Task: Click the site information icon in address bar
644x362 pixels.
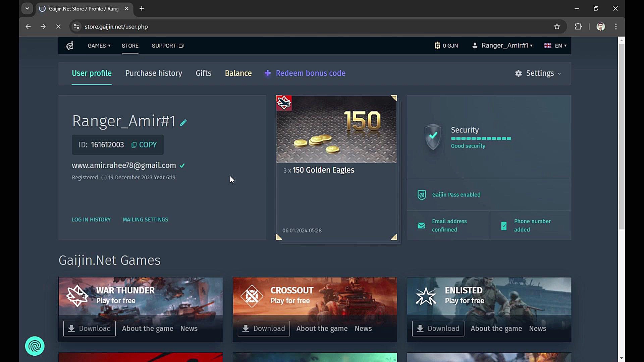Action: click(76, 26)
